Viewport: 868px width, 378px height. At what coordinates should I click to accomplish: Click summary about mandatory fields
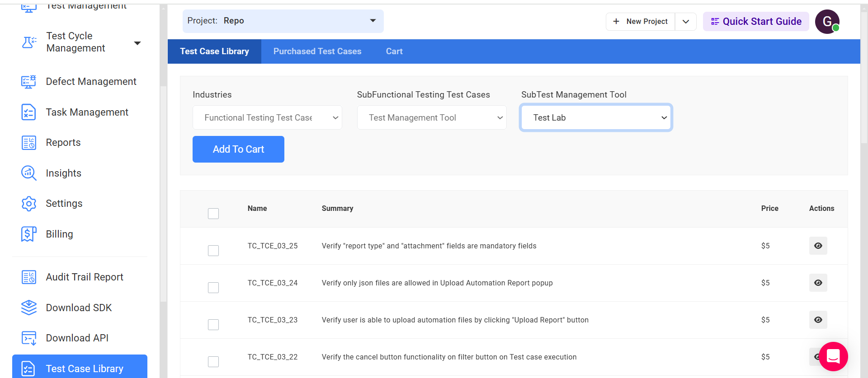pos(429,246)
